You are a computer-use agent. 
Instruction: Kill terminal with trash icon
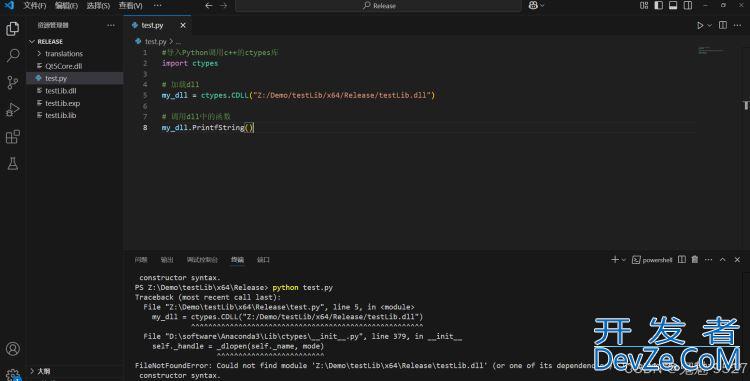tap(695, 260)
